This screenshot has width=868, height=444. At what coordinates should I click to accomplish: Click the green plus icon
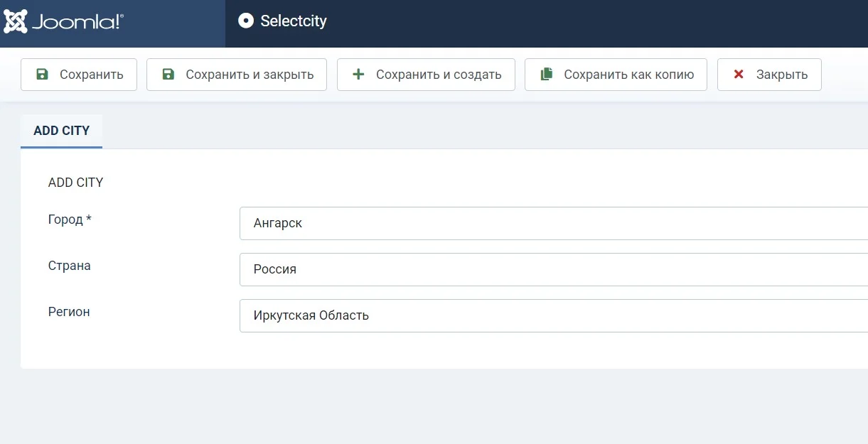tap(358, 75)
